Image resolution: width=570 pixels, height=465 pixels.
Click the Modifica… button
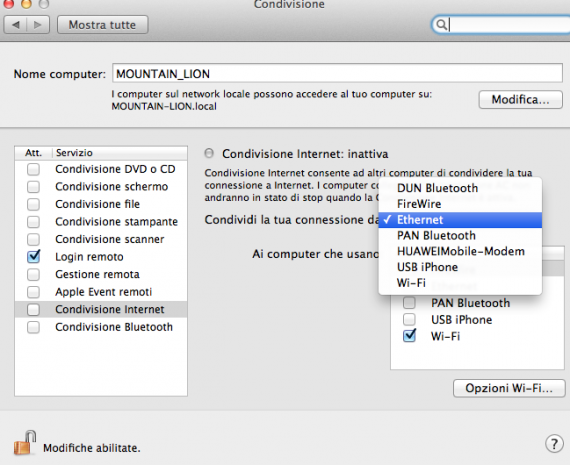[521, 99]
